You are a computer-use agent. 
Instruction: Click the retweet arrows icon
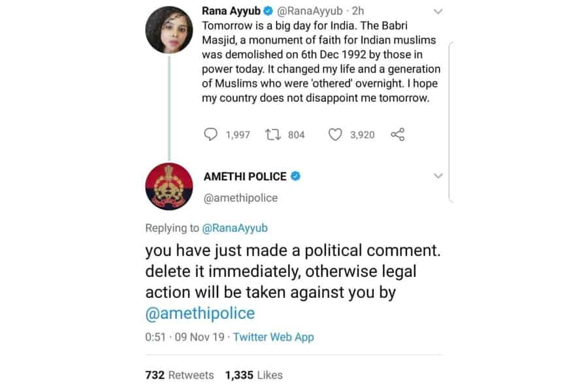(273, 135)
